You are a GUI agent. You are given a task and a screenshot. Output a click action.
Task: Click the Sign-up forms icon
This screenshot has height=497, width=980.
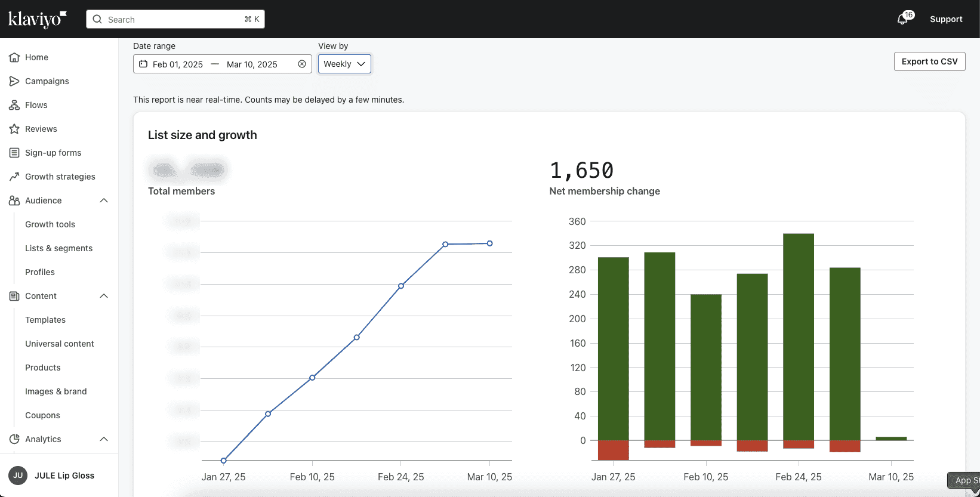coord(14,153)
